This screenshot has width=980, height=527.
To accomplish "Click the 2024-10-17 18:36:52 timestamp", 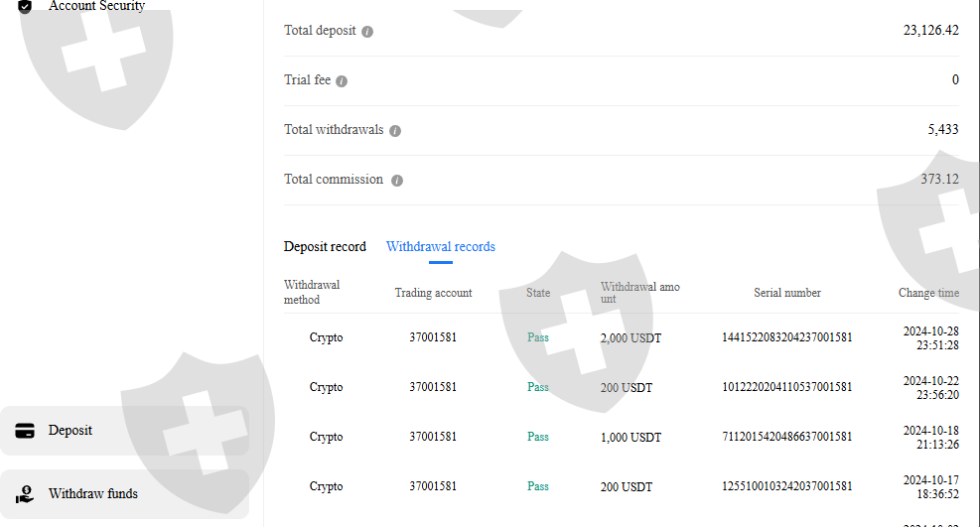I will pos(930,486).
